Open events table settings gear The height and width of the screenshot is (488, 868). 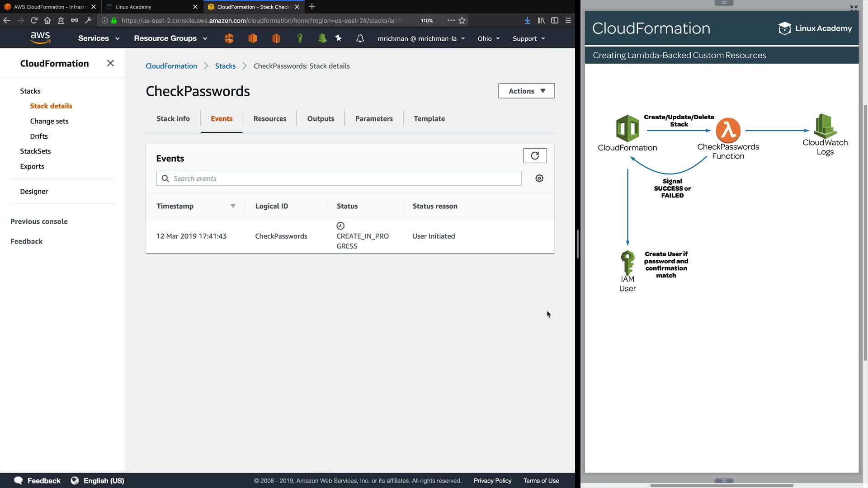[x=539, y=178]
